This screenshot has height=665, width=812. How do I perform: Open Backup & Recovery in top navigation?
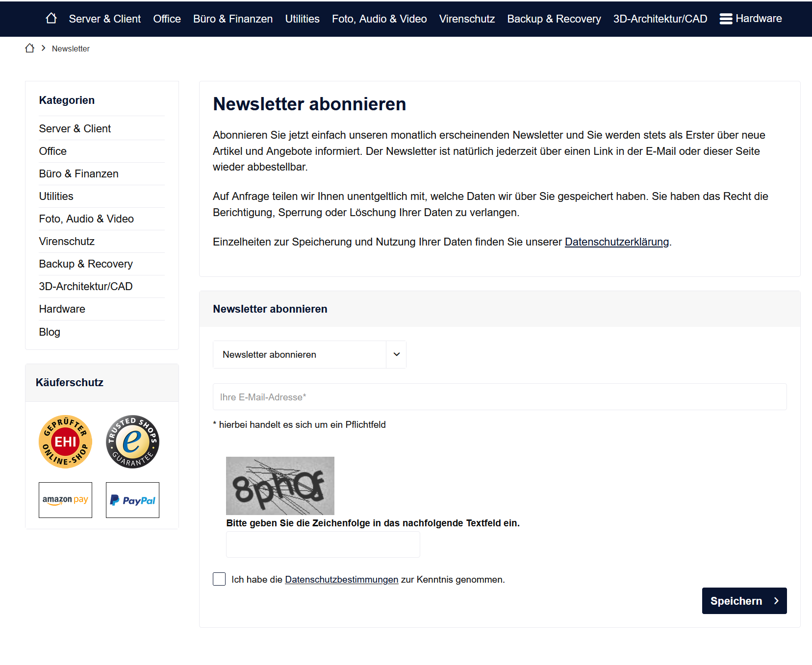click(554, 19)
